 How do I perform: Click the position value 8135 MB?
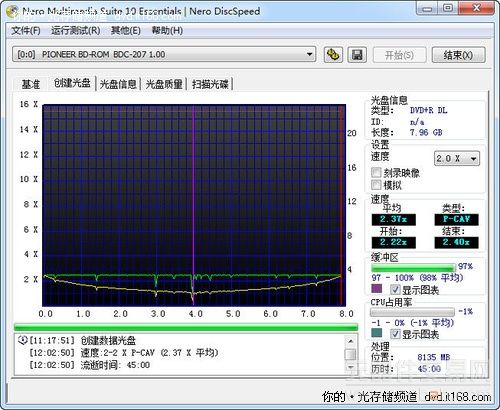pyautogui.click(x=434, y=357)
